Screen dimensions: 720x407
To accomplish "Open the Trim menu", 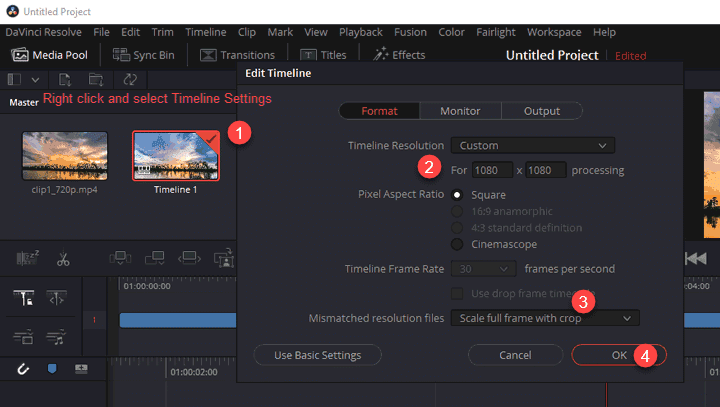I will pos(163,32).
